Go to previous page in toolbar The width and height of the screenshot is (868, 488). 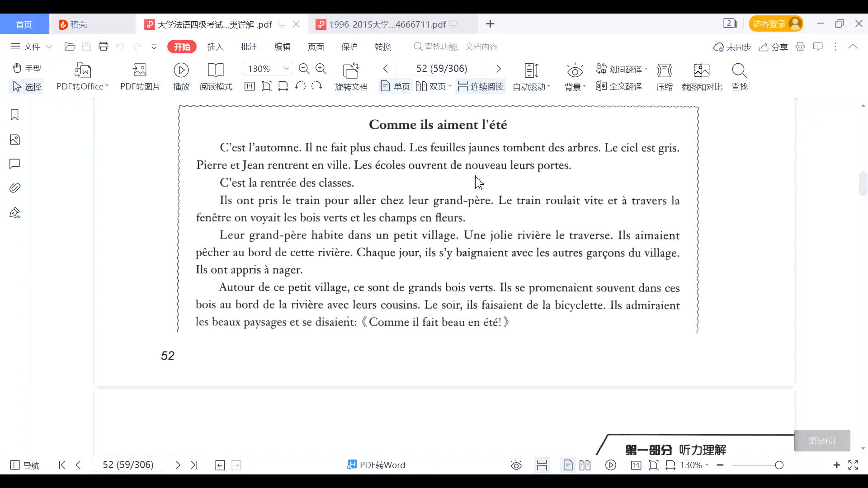point(386,69)
